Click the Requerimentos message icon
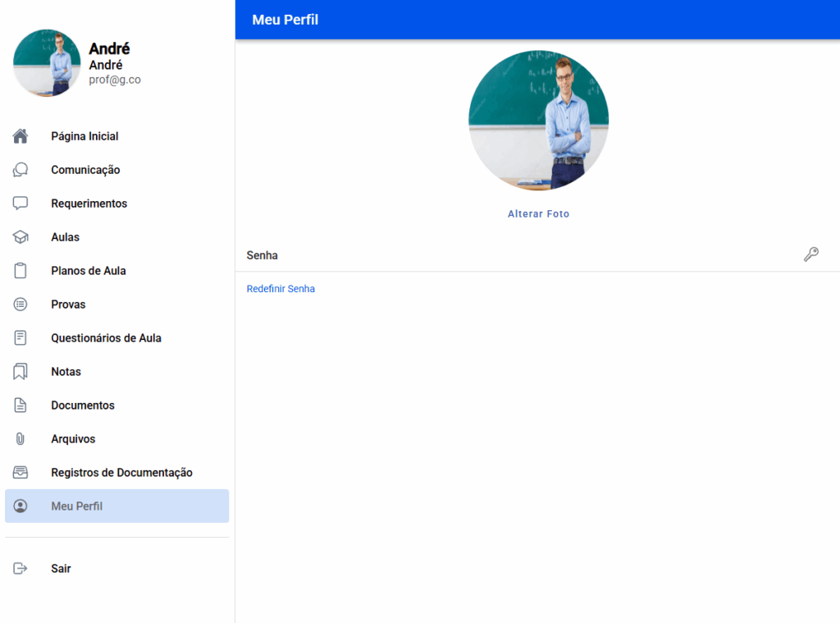This screenshot has width=840, height=623. [x=21, y=204]
